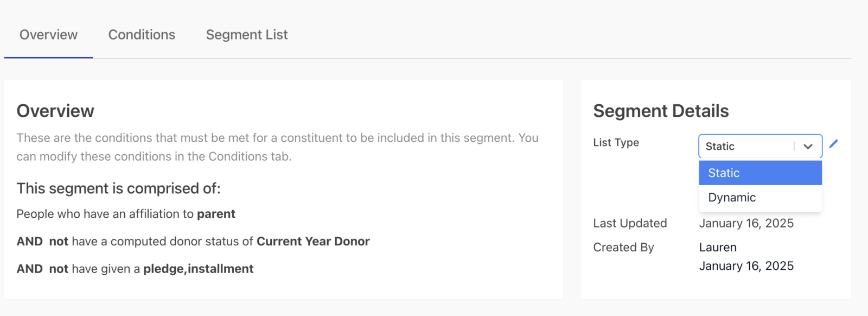
Task: Click the Current Year Donor text
Action: [x=313, y=241]
